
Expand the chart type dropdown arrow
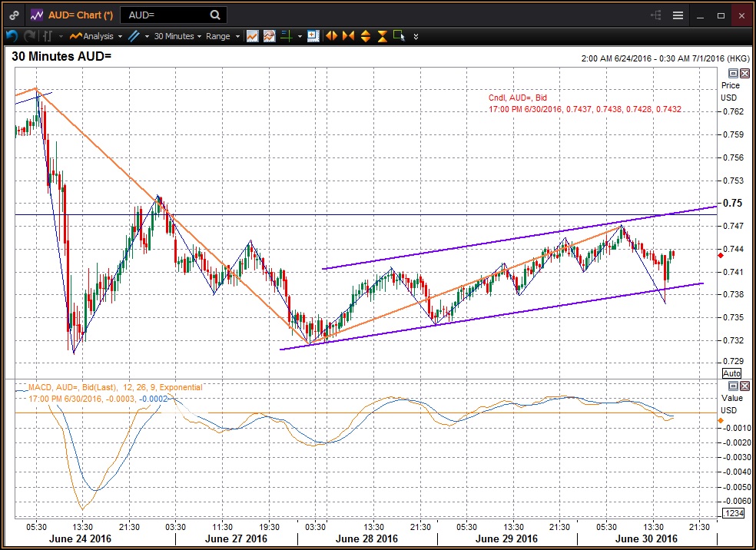(61, 36)
